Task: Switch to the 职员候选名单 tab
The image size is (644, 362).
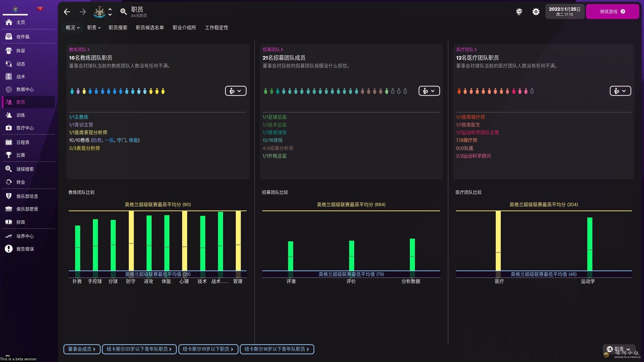Action: (150, 27)
